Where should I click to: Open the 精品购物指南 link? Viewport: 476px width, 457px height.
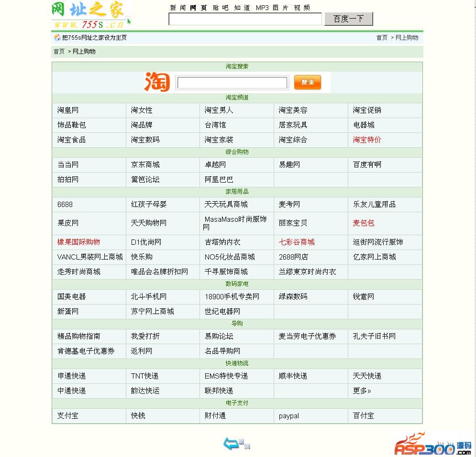tap(78, 337)
